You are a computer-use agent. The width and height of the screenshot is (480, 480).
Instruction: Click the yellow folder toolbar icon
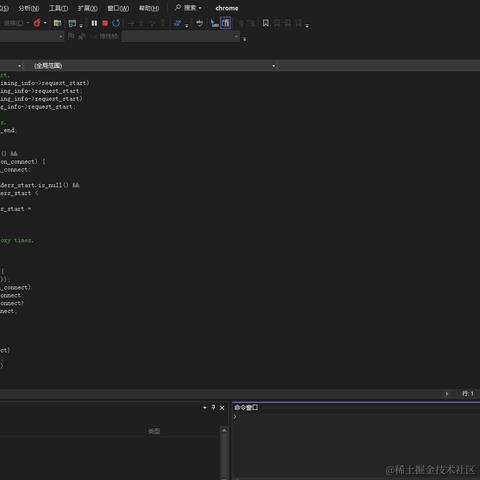[x=57, y=23]
